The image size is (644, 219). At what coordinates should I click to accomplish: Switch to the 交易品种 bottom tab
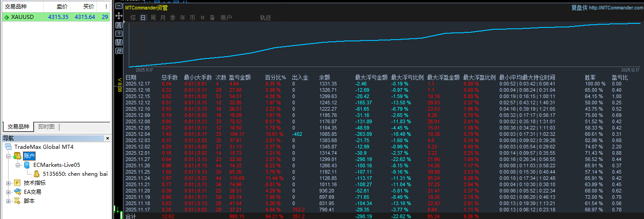pyautogui.click(x=18, y=127)
